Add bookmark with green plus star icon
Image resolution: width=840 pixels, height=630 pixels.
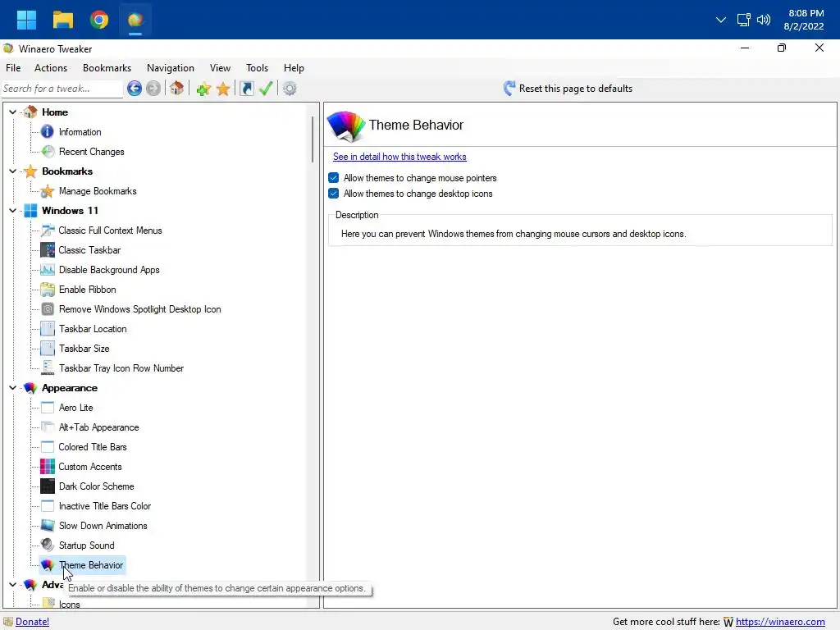(x=203, y=89)
